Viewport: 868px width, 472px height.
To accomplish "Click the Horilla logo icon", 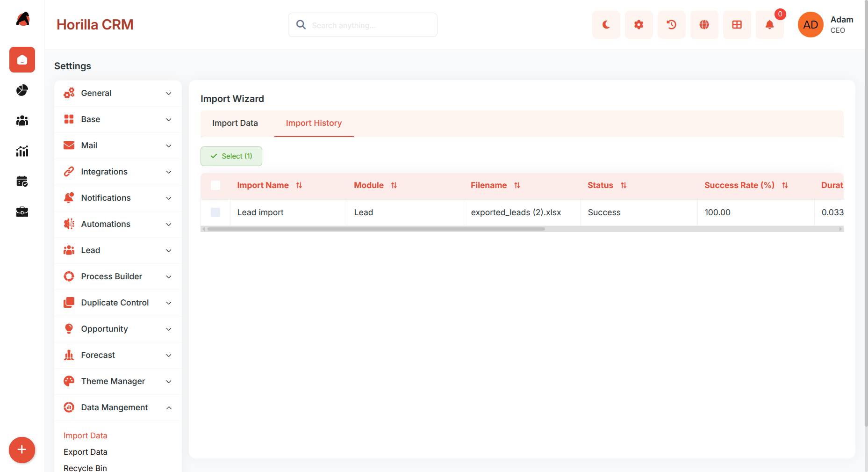I will coord(22,19).
